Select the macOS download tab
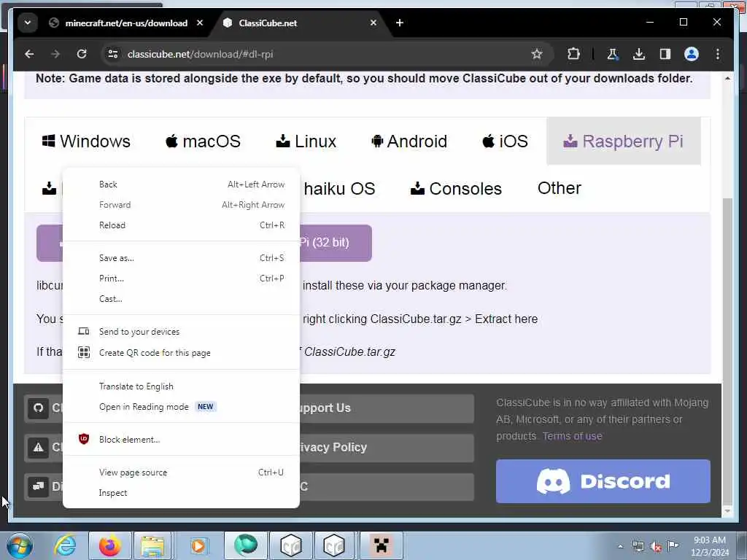The image size is (747, 560). coord(203,141)
